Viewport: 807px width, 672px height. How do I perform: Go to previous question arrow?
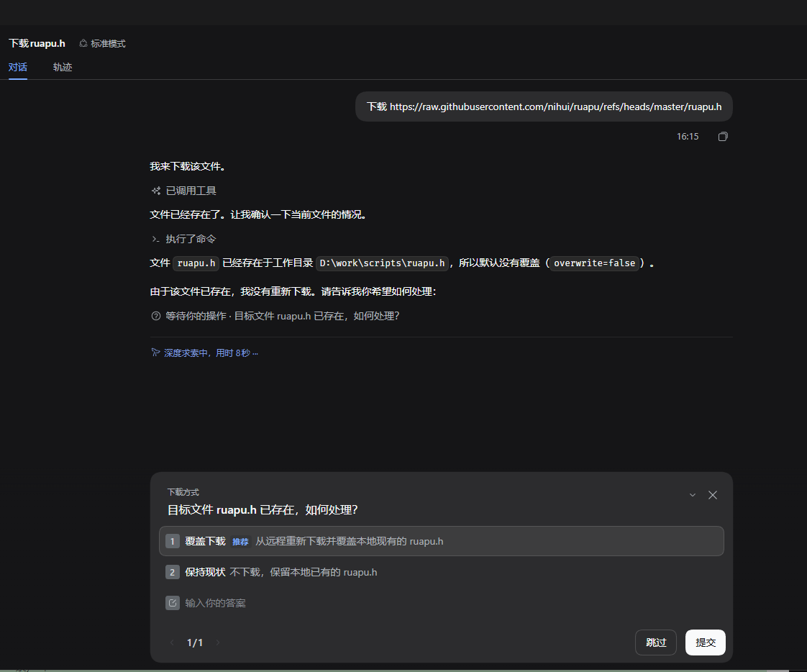pyautogui.click(x=172, y=643)
